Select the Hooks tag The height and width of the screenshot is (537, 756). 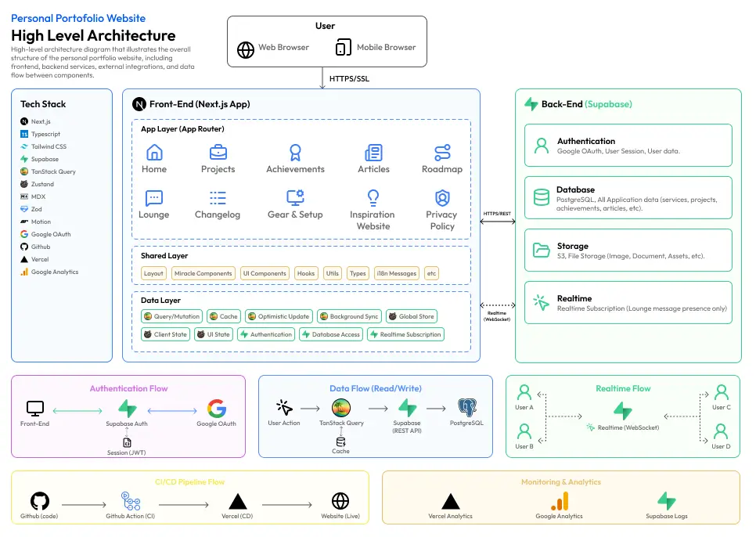pos(306,273)
